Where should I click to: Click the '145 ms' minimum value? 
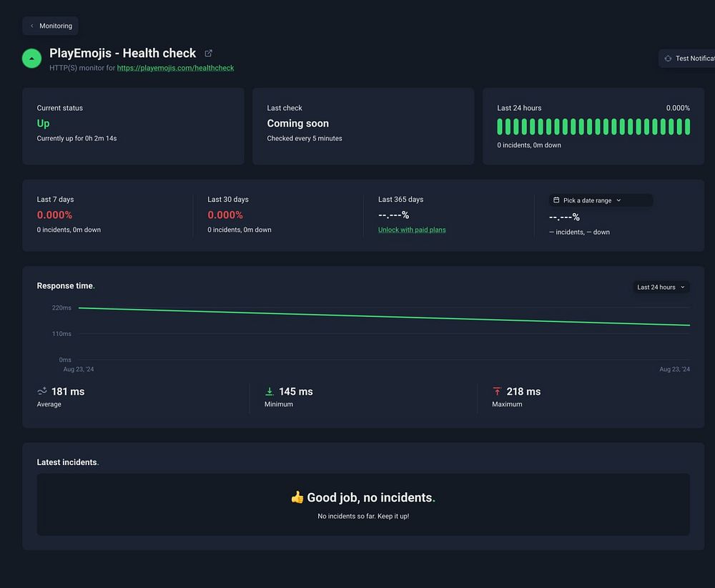296,391
